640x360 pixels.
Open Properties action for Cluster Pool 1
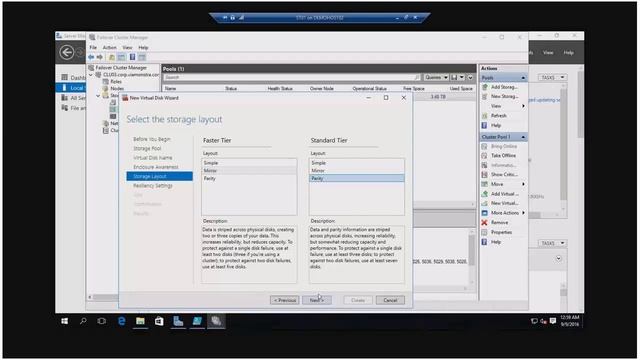tap(501, 232)
